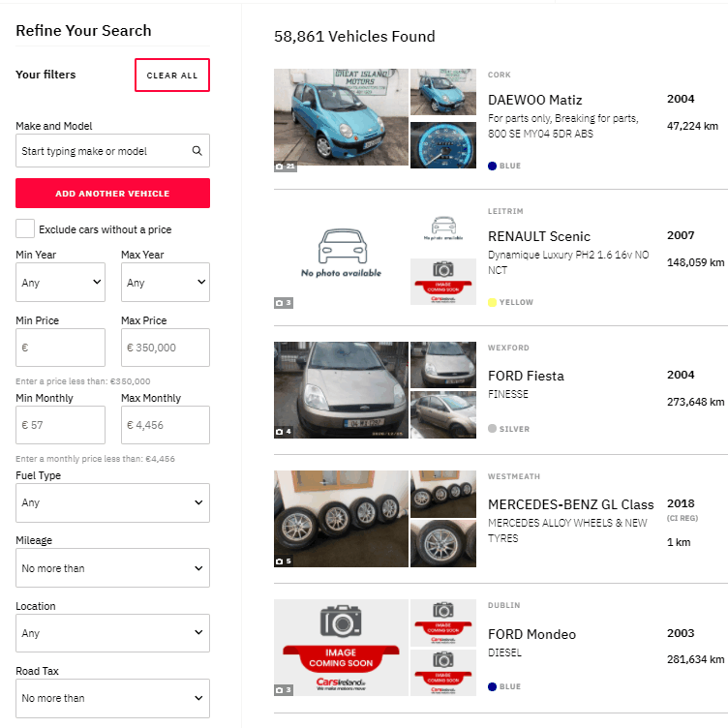
Task: Click the 58,861 Vehicles Found heading
Action: point(354,36)
